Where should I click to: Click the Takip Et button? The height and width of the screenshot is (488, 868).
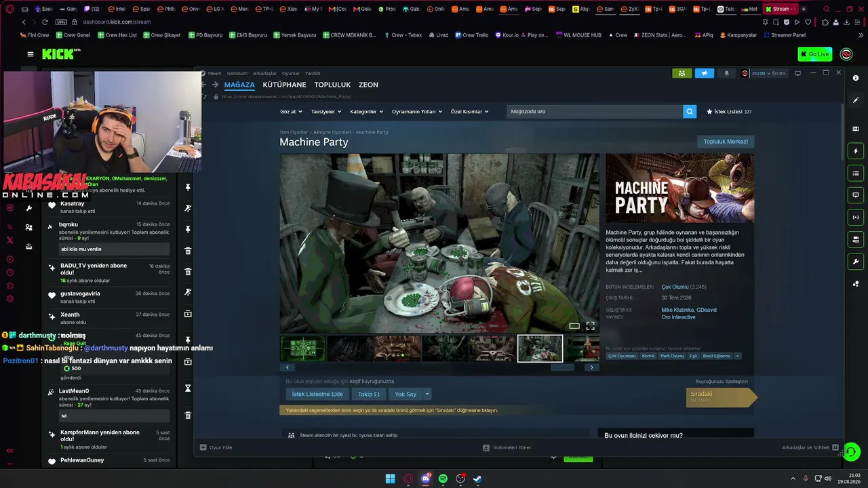369,394
